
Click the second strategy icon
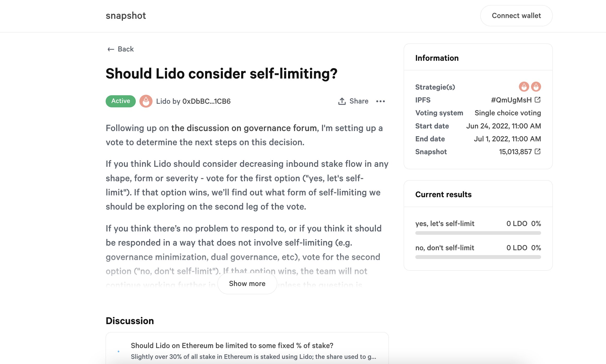(536, 87)
